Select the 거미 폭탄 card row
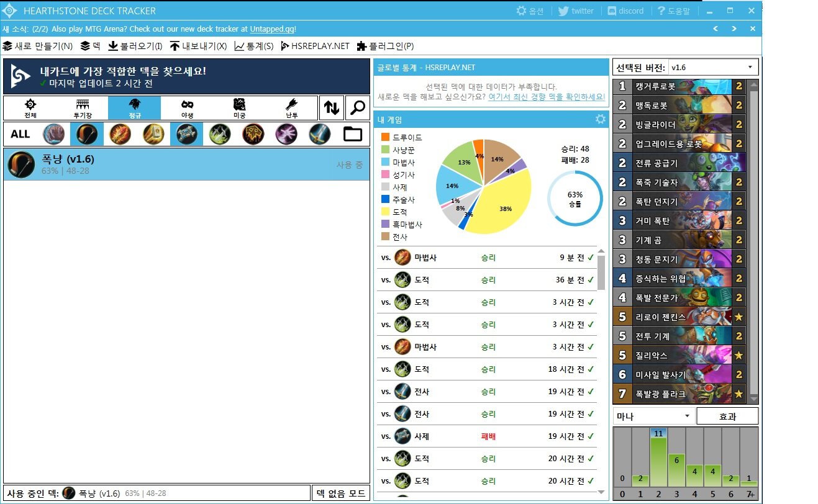Image resolution: width=818 pixels, height=504 pixels. [679, 221]
